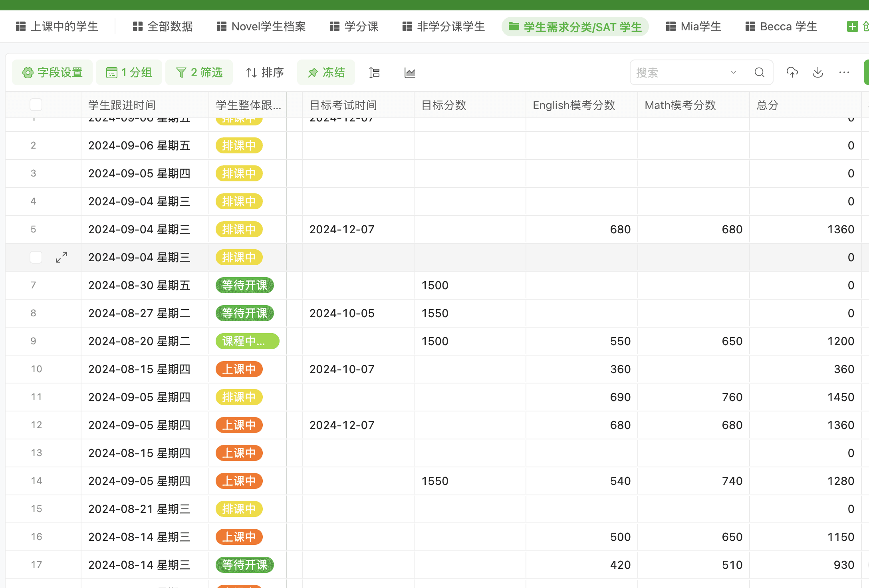Switch to the 全部数据 tab
This screenshot has height=588, width=869.
pyautogui.click(x=163, y=27)
